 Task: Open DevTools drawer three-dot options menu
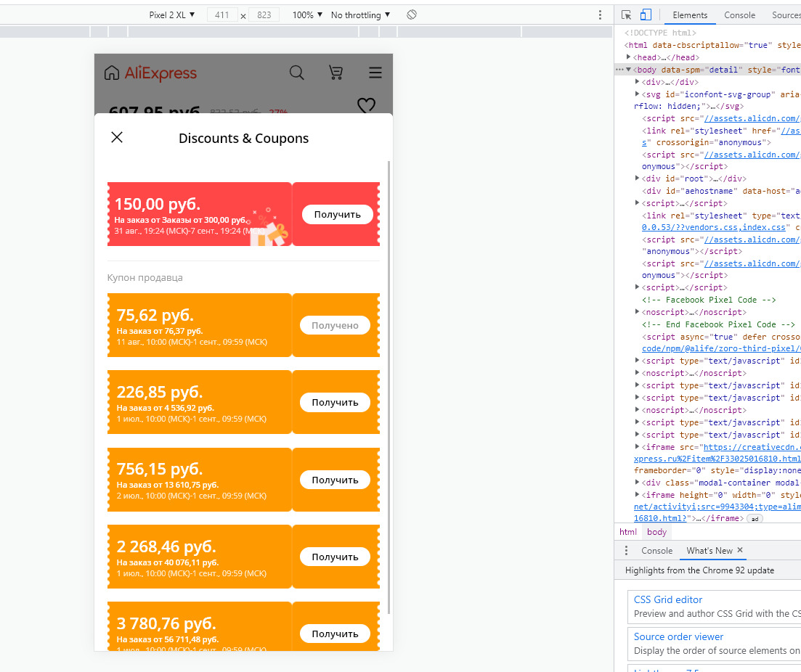coord(626,551)
